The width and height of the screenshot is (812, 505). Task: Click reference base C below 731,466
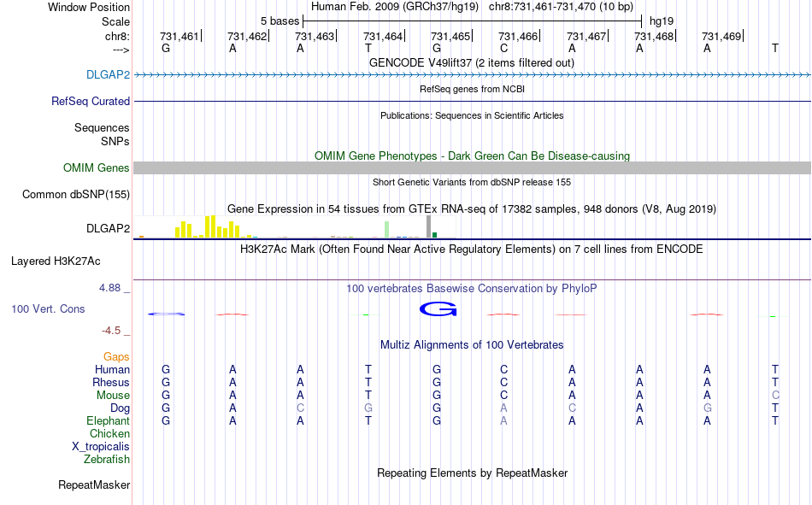point(504,48)
